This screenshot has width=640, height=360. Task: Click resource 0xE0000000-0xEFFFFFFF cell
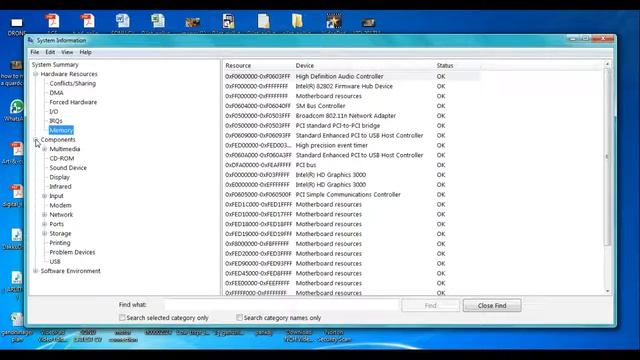pos(257,184)
